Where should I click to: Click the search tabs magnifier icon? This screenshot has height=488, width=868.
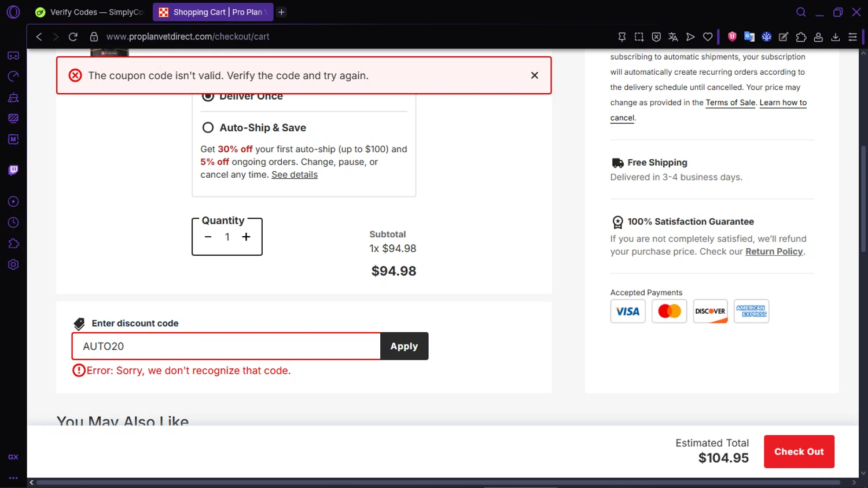tap(801, 12)
